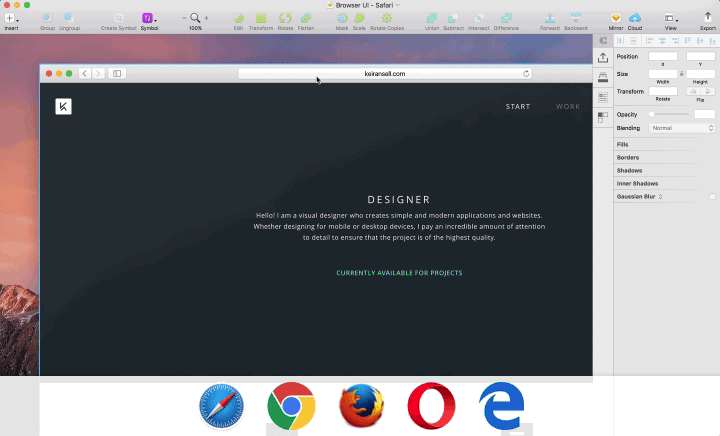Click the Rotate Copies icon

click(x=387, y=18)
